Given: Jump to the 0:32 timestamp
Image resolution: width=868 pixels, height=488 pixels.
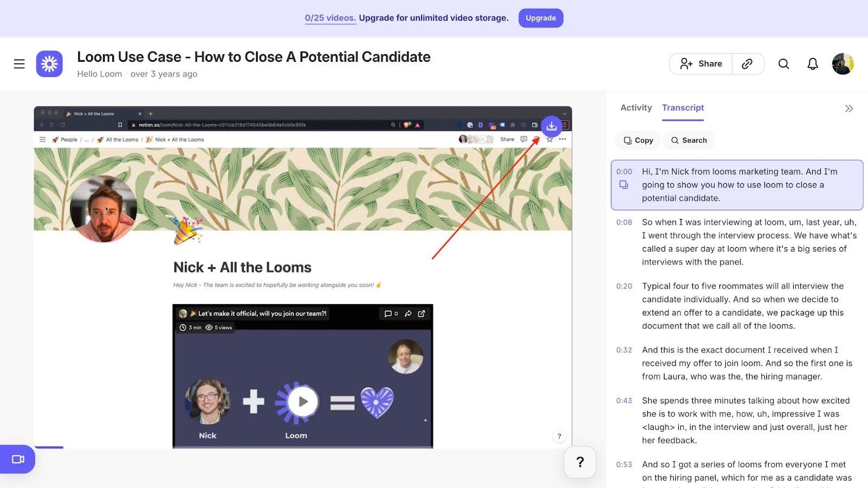Looking at the screenshot, I should click(x=624, y=350).
